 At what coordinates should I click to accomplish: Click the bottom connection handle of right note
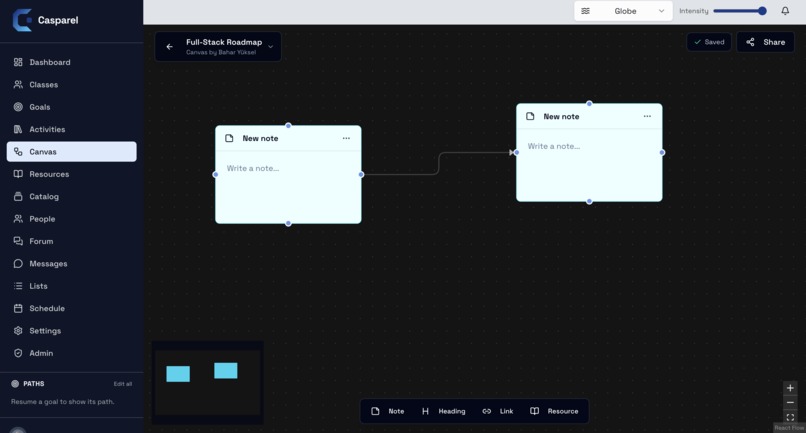pos(589,202)
